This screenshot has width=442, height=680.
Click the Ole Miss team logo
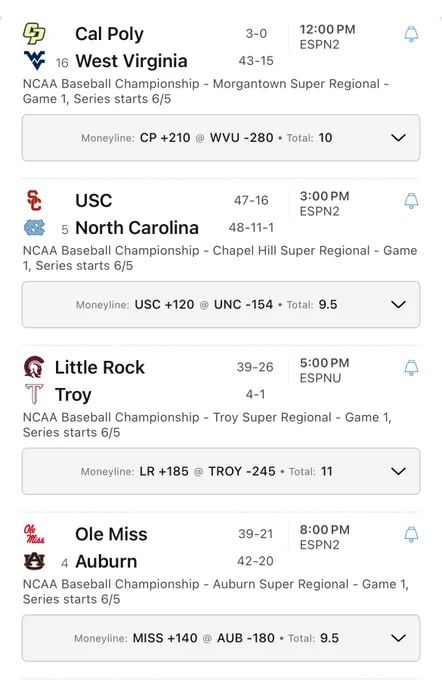pos(34,534)
